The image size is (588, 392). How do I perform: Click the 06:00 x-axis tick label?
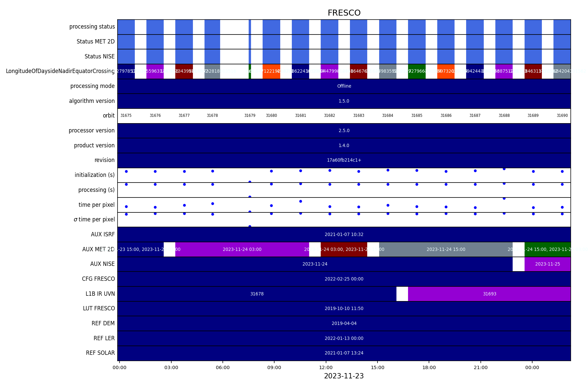click(222, 367)
